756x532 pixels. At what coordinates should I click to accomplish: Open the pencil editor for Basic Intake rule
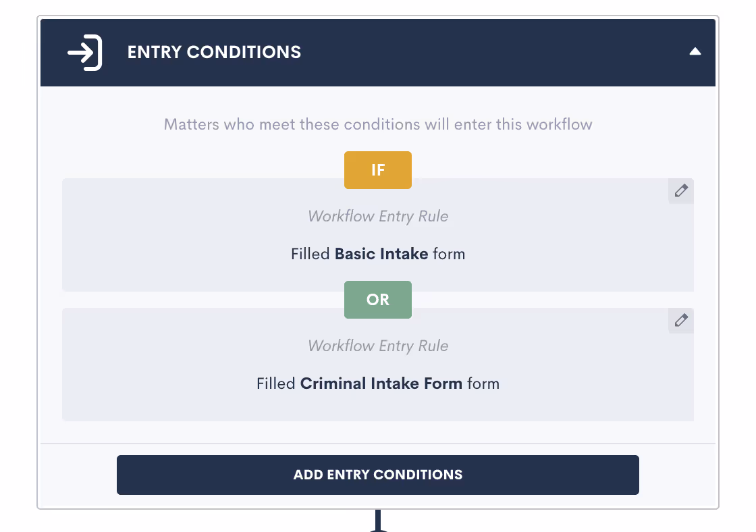tap(680, 191)
